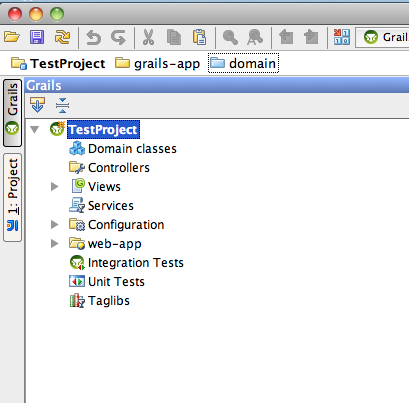Screen dimensions: 409x403
Task: Click the Synchronize toolbar icon
Action: pos(62,37)
